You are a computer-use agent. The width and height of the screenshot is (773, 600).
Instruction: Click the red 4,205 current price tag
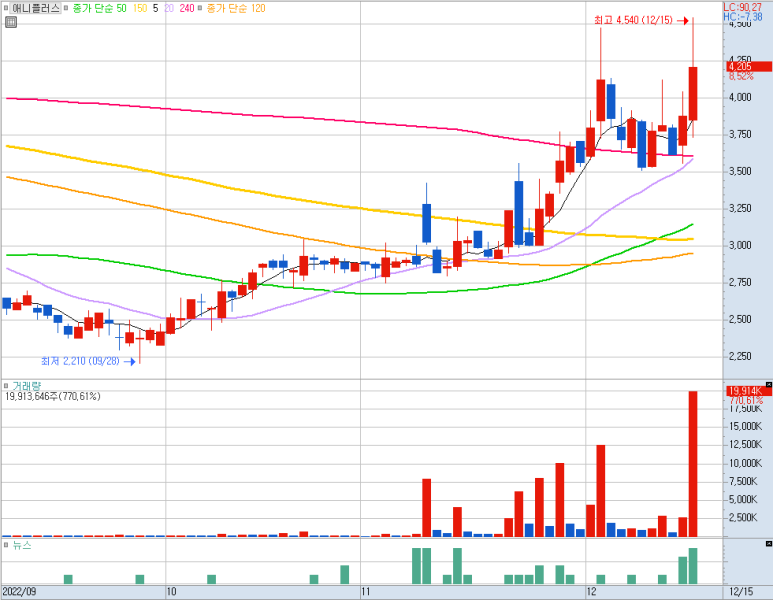coord(749,67)
